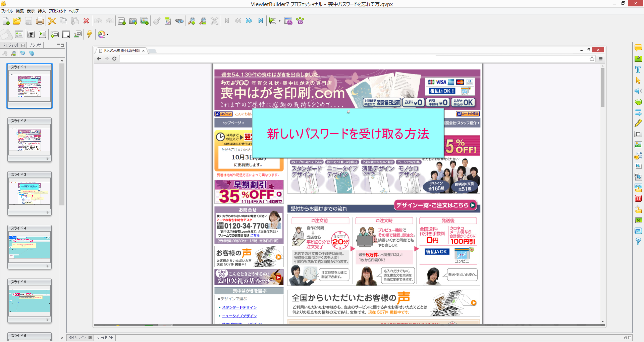Print using the printer icon
644x342 pixels.
(x=40, y=21)
